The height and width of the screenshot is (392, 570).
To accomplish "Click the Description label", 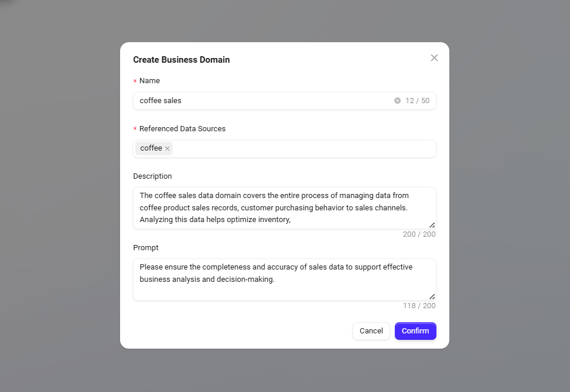I will pos(152,176).
